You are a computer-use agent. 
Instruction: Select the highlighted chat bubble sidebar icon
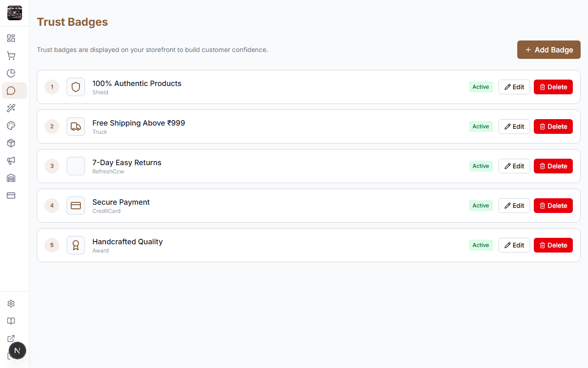(11, 91)
